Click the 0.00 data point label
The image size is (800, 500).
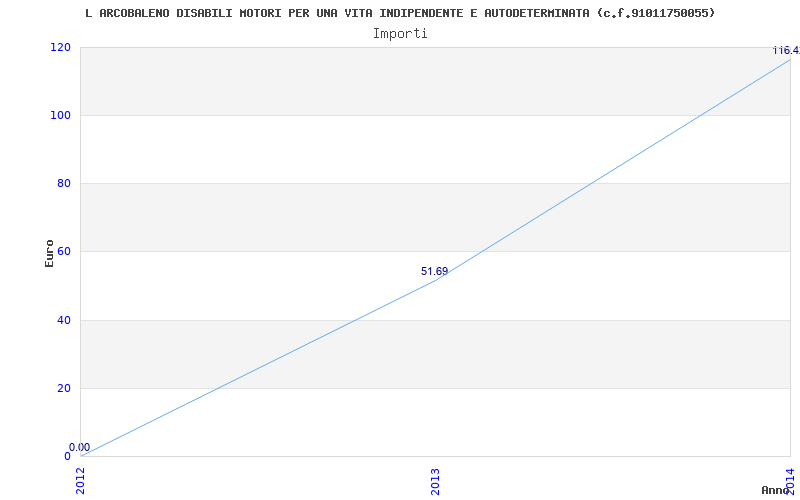tap(80, 447)
